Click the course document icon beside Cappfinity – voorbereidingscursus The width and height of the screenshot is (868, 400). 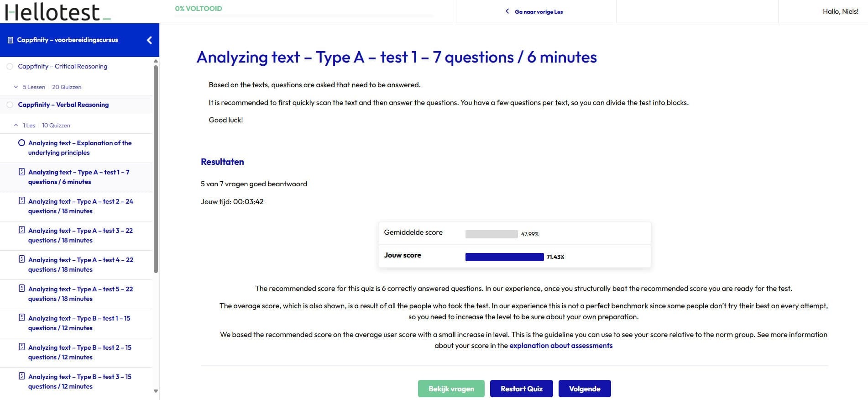pyautogui.click(x=10, y=40)
